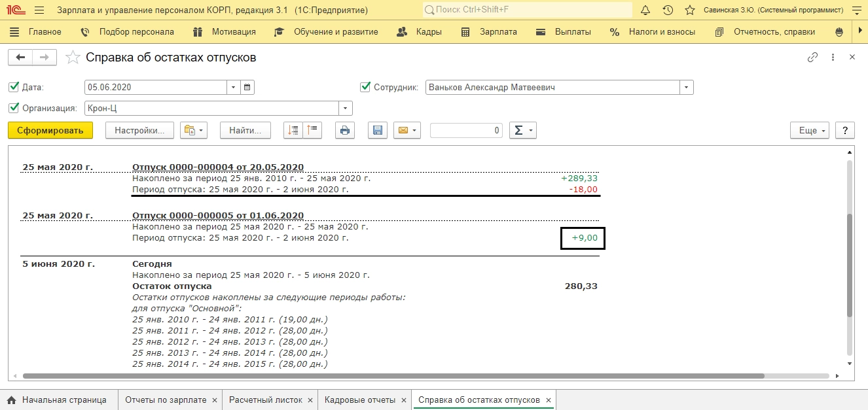Close the Отчеты по зарплате tab
Screen dimensions: 868x410
coord(215,400)
